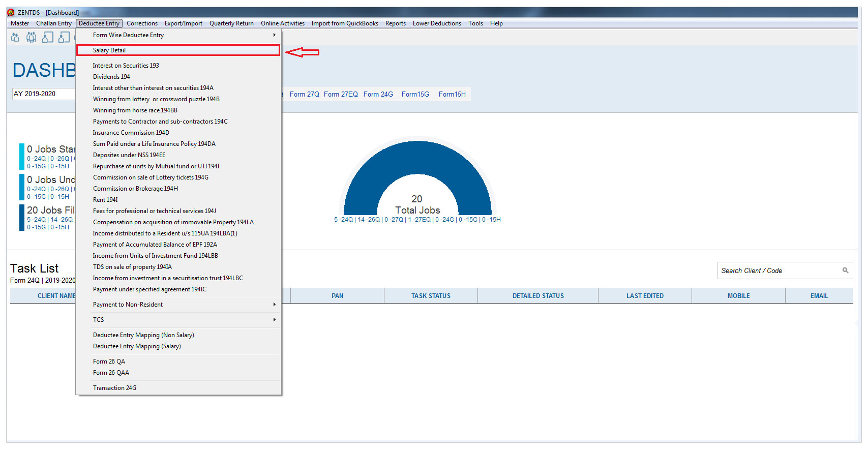Screen dimensions: 868x451
Task: Go to the Form15H link
Action: point(452,94)
